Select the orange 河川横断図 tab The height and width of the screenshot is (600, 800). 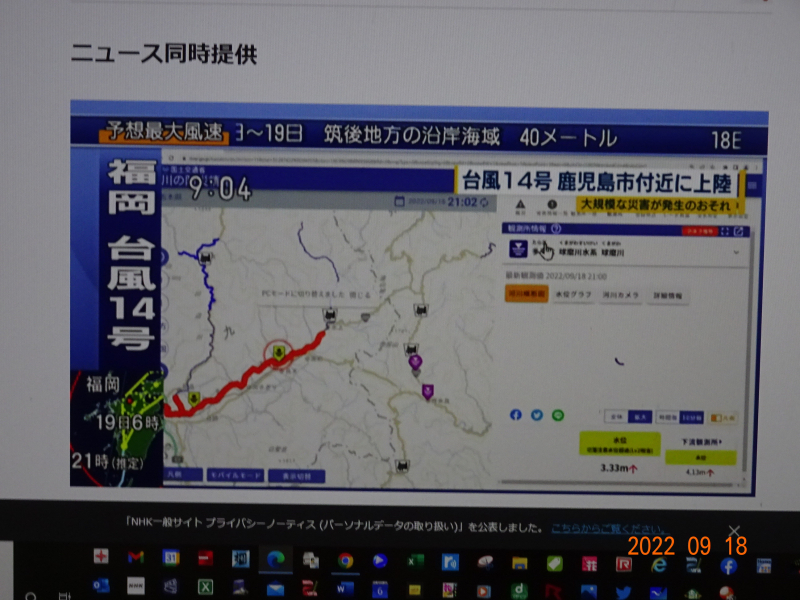[x=527, y=294]
